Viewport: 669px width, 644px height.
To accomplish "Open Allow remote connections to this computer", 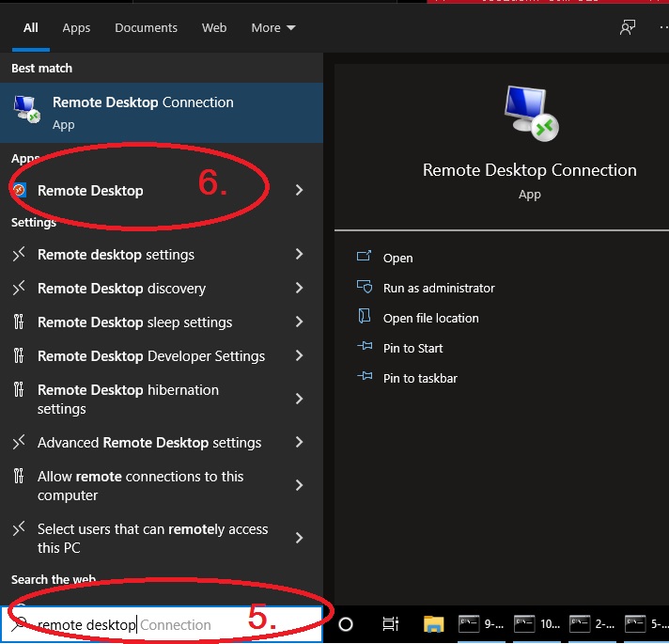I will 162,486.
